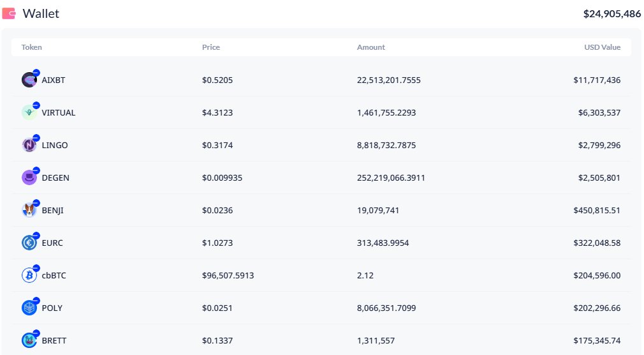
Task: Click the amount 252,219,066.3911
Action: pos(391,177)
